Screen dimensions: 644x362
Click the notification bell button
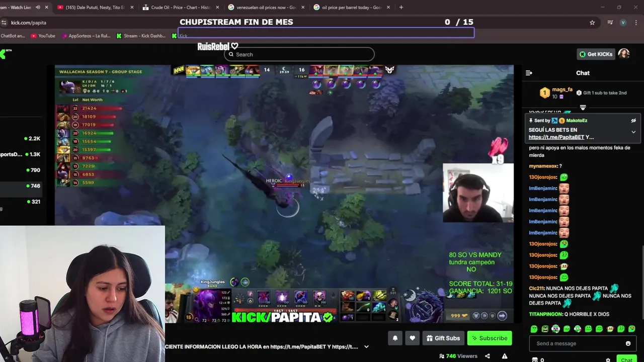click(395, 338)
